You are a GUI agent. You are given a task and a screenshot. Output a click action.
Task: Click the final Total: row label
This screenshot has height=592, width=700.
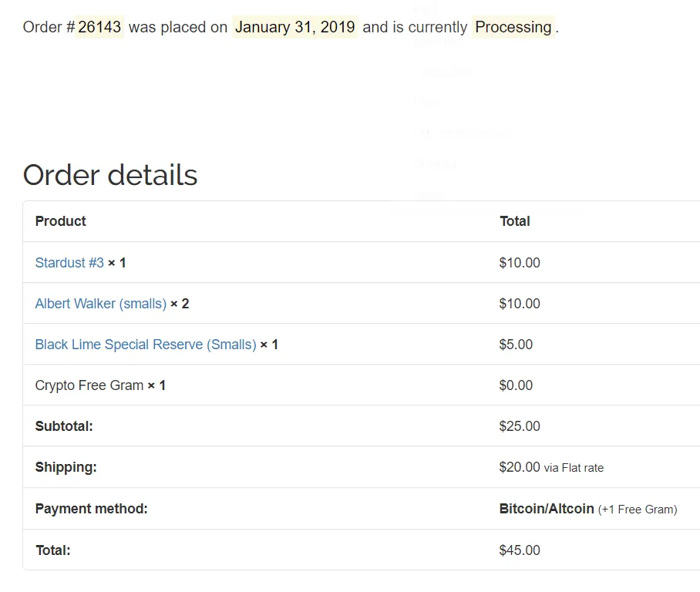coord(53,550)
